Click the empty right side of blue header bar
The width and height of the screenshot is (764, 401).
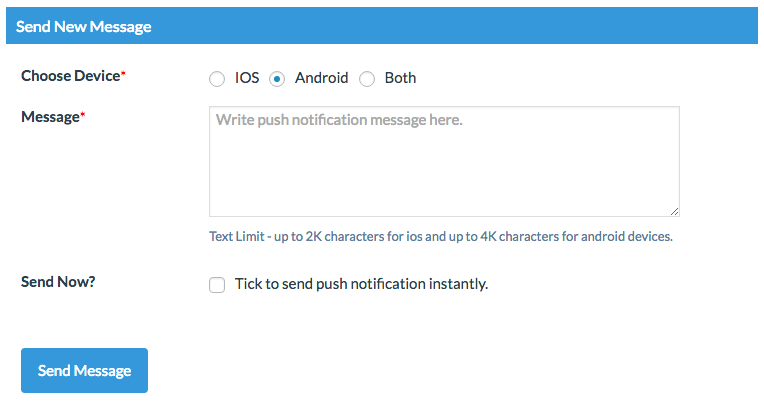[x=550, y=27]
